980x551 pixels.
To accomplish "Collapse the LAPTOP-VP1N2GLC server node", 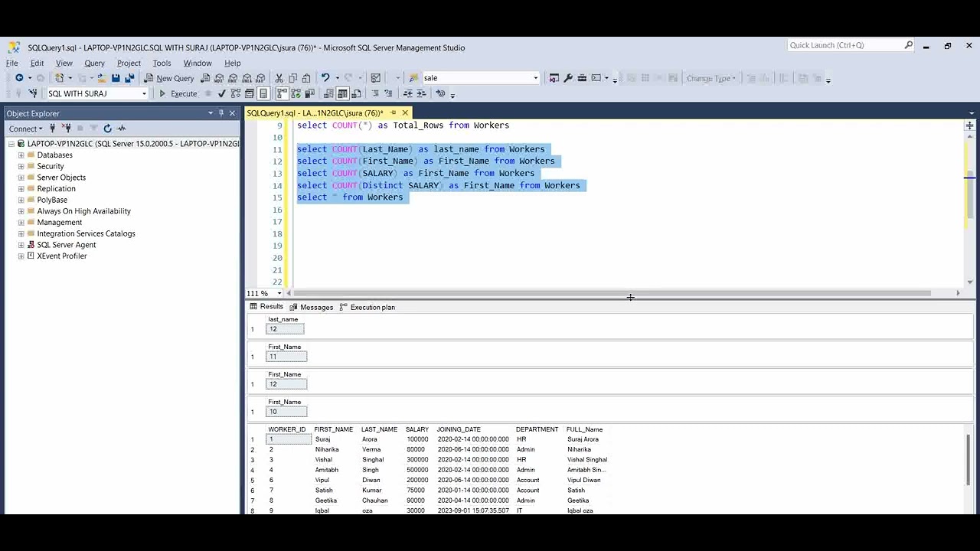I will [x=11, y=144].
